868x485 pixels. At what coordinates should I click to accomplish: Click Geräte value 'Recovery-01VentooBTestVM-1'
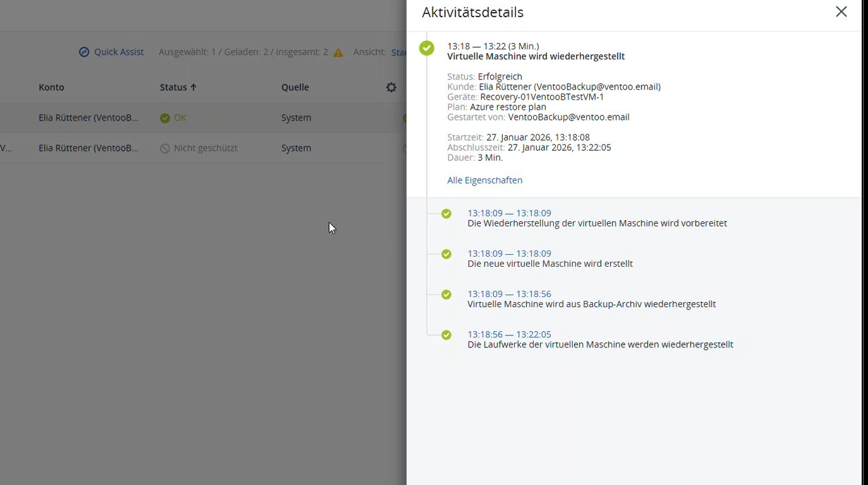click(542, 96)
